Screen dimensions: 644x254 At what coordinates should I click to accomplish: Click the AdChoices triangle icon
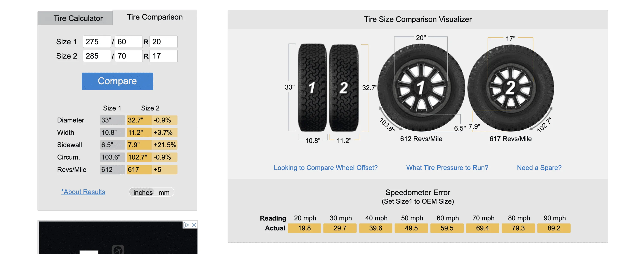tap(186, 225)
